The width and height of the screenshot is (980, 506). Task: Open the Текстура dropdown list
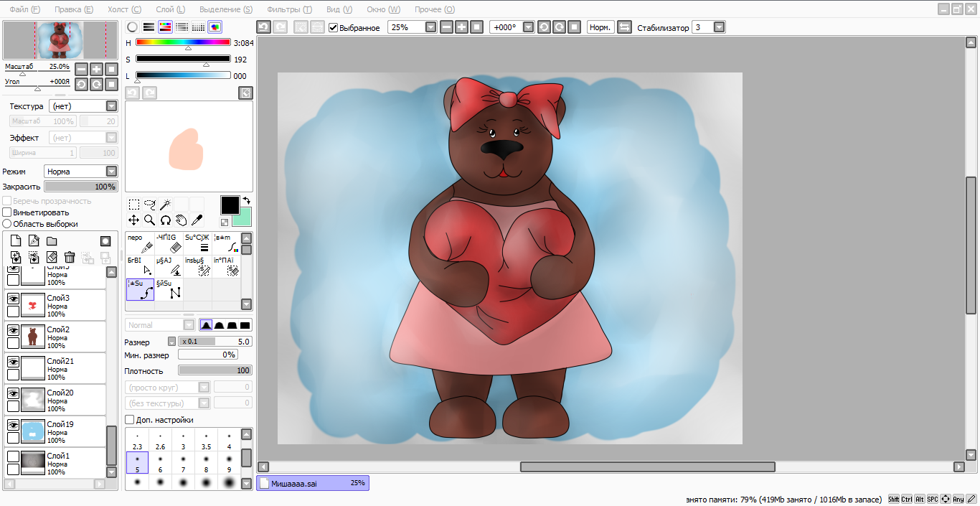[111, 106]
